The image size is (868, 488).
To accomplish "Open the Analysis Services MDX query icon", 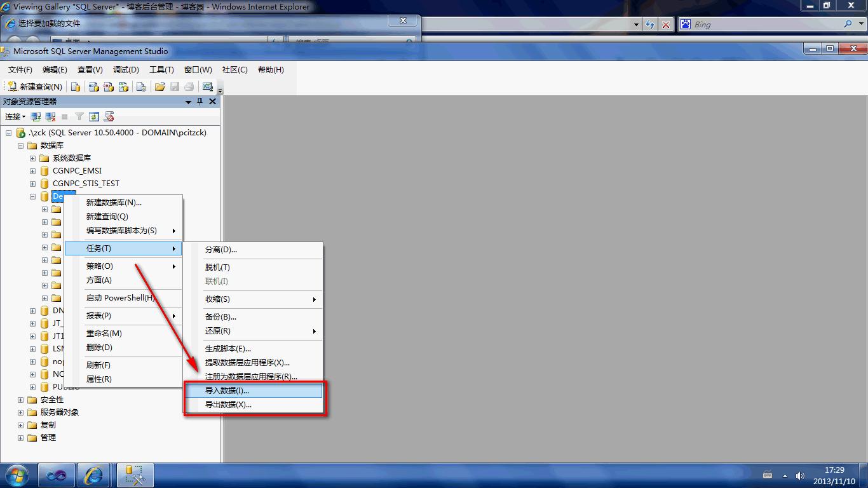I will (93, 86).
